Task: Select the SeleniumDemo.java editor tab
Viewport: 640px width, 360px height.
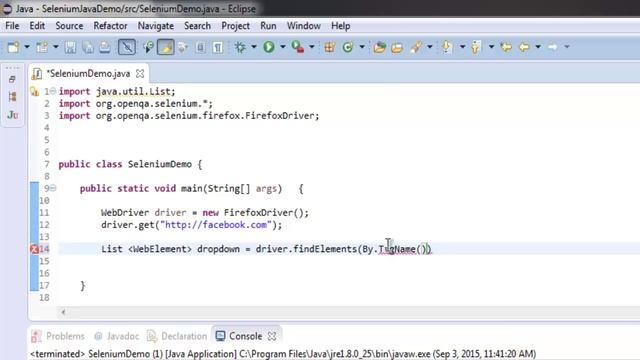Action: (x=88, y=73)
